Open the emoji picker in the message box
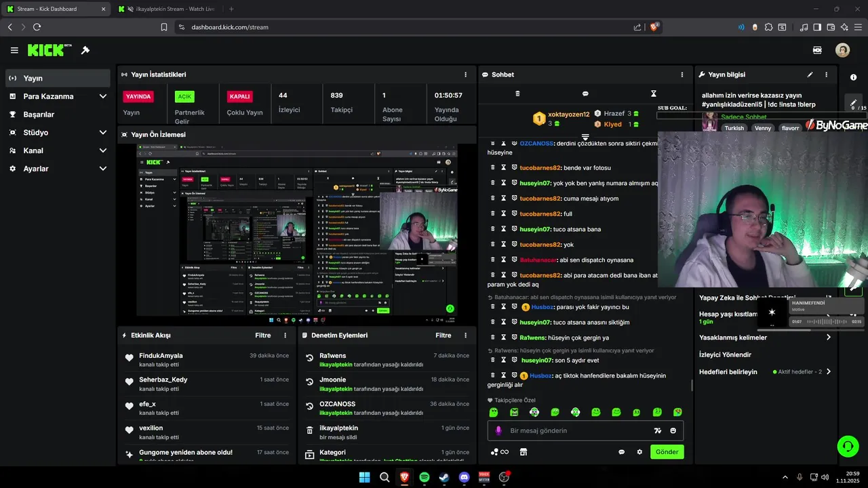Viewport: 868px width, 488px height. 673,430
